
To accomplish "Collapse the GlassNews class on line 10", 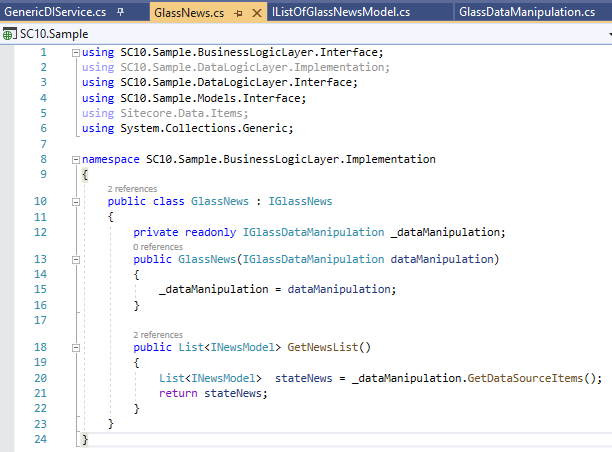I will [76, 202].
